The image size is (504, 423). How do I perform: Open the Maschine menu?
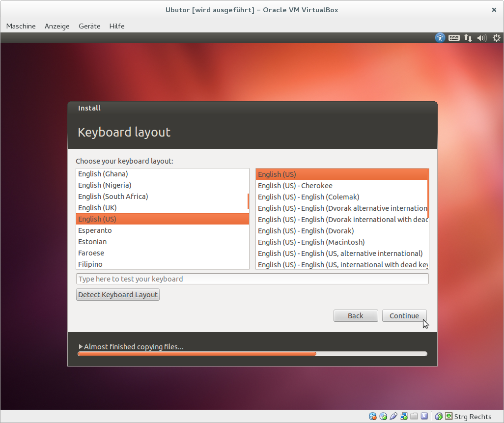click(21, 26)
